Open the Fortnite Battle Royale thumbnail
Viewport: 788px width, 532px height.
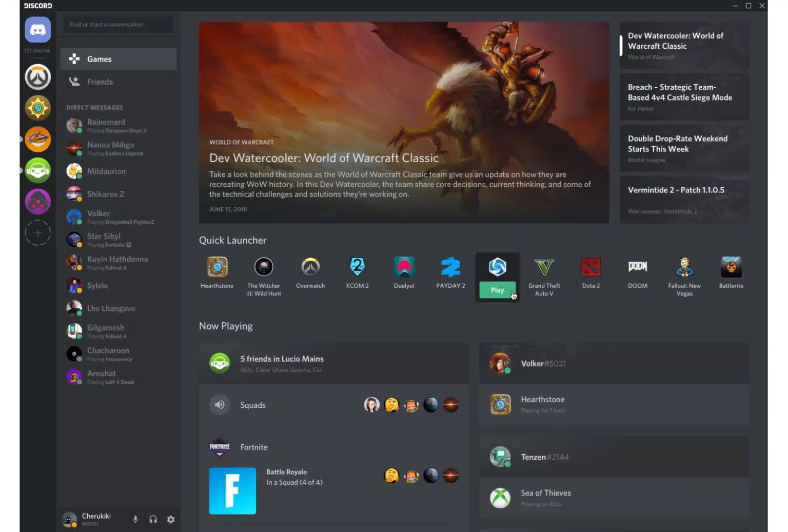[232, 490]
